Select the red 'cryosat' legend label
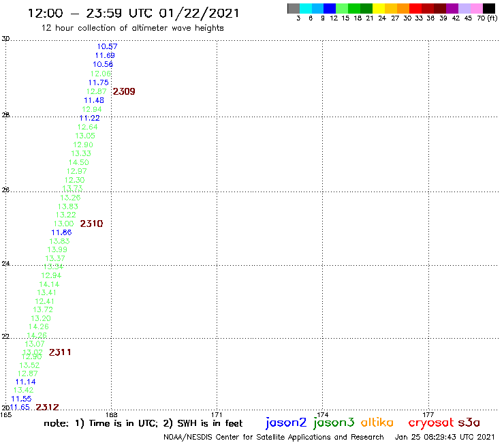This screenshot has height=443, width=504. (431, 423)
